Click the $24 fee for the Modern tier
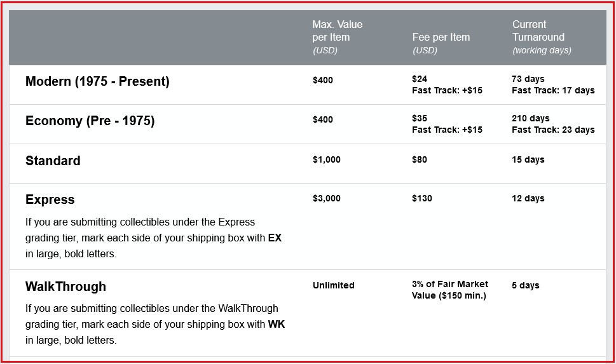This screenshot has height=364, width=616. pyautogui.click(x=419, y=79)
